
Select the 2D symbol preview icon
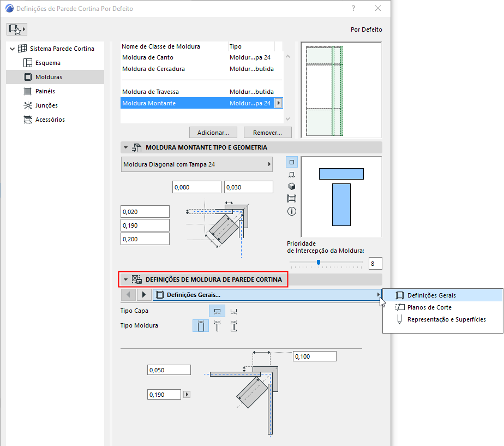coord(292,162)
